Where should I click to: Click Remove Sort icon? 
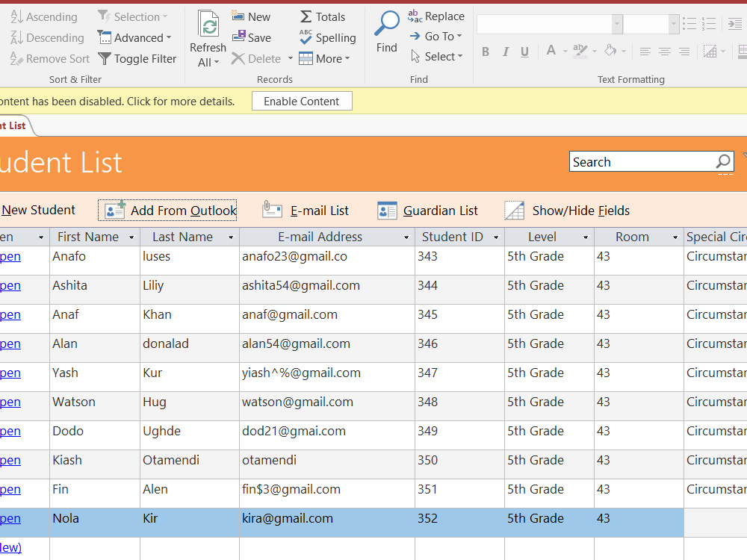(x=16, y=58)
